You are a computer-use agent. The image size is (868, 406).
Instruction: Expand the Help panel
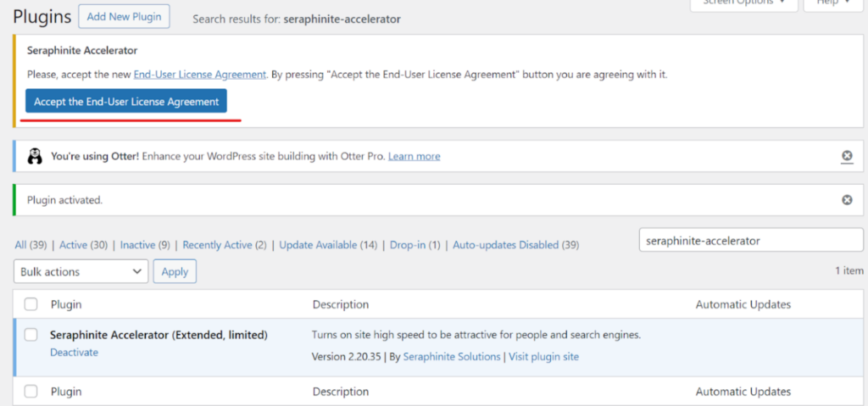[835, 4]
